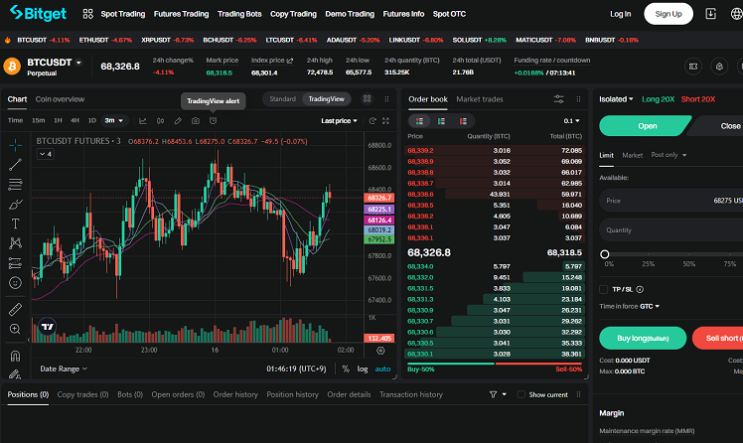743x443 pixels.
Task: Open the apps grid menu icon
Action: coord(88,14)
